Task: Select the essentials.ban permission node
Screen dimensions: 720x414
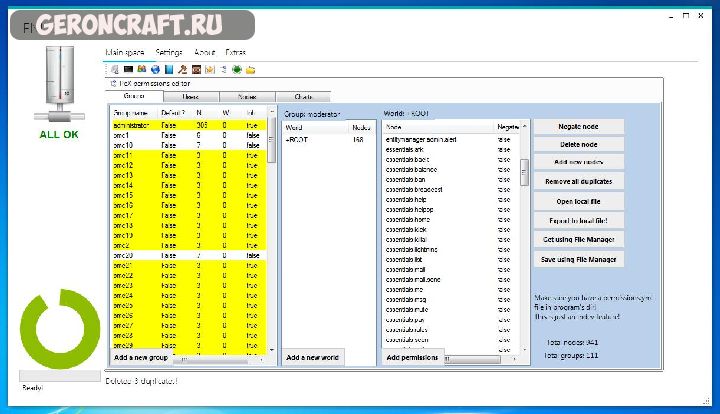Action: click(x=407, y=179)
